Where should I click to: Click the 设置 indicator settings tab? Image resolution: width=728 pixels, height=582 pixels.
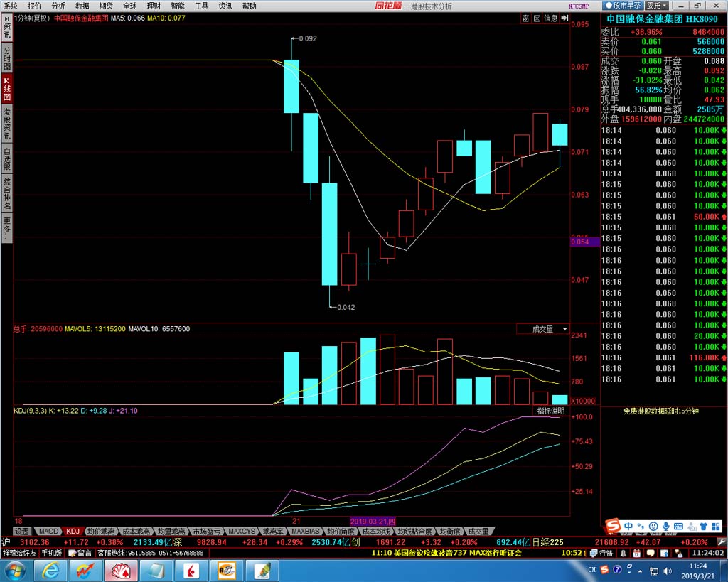pyautogui.click(x=21, y=532)
